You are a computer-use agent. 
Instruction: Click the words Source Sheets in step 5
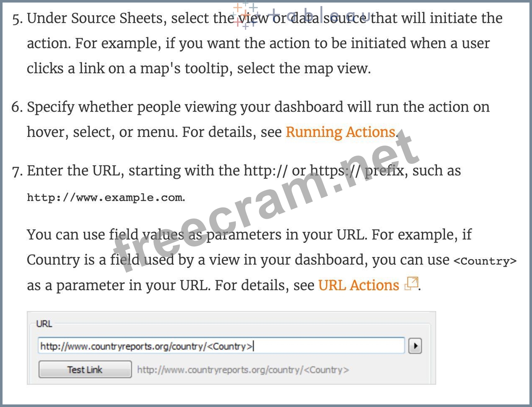117,18
